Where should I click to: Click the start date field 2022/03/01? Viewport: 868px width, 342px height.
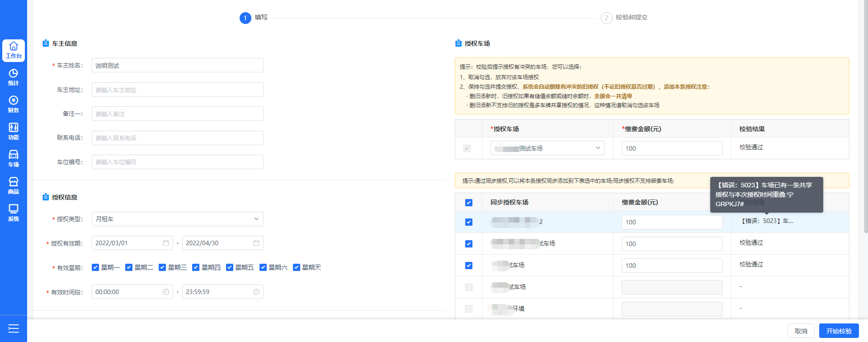point(132,243)
